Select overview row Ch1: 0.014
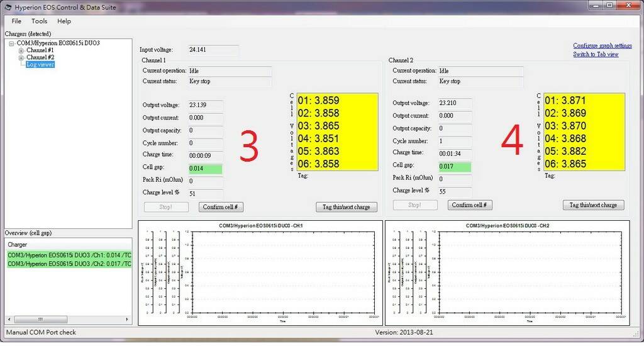644x346 pixels. [x=69, y=255]
